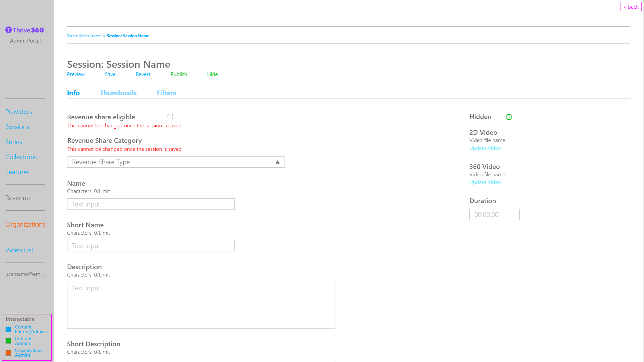Click the green Content Admins legend square
The width and height of the screenshot is (644, 362).
(8, 341)
